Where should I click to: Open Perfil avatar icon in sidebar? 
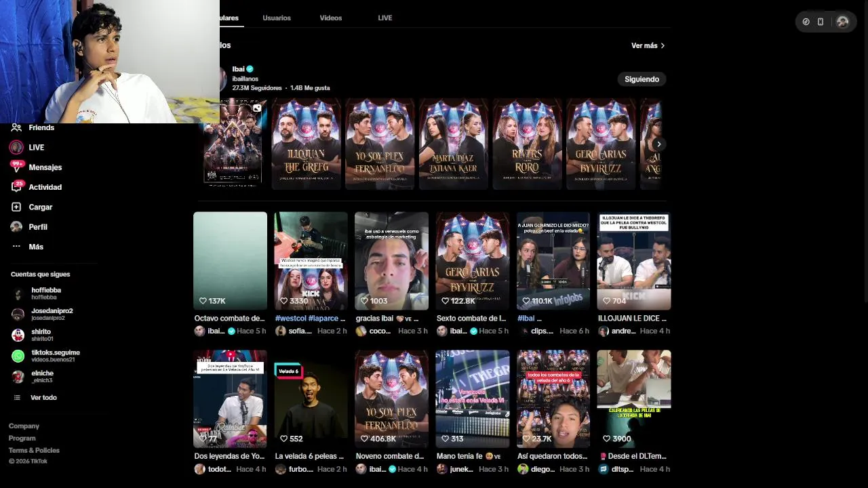pos(16,226)
